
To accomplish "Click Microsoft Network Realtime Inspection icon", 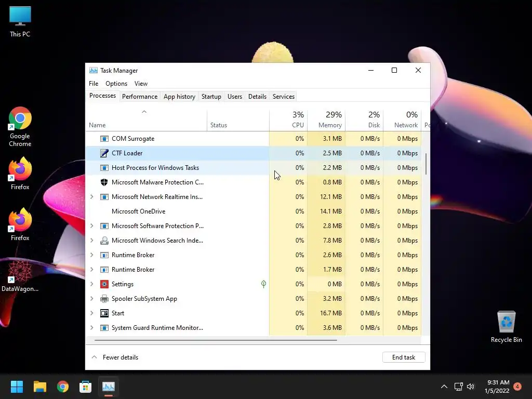I will coord(104,197).
